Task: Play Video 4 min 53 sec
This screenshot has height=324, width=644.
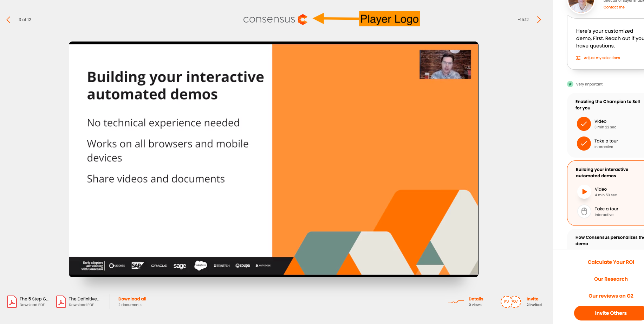Action: [x=584, y=192]
